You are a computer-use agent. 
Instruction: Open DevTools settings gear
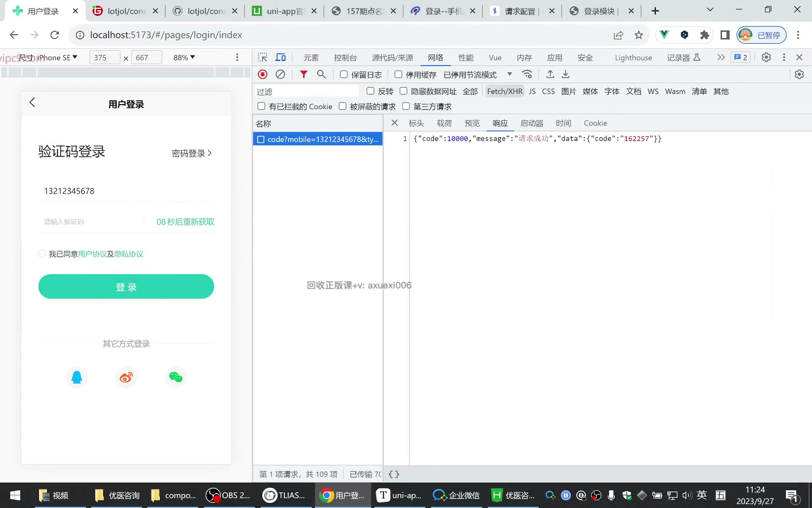click(766, 57)
